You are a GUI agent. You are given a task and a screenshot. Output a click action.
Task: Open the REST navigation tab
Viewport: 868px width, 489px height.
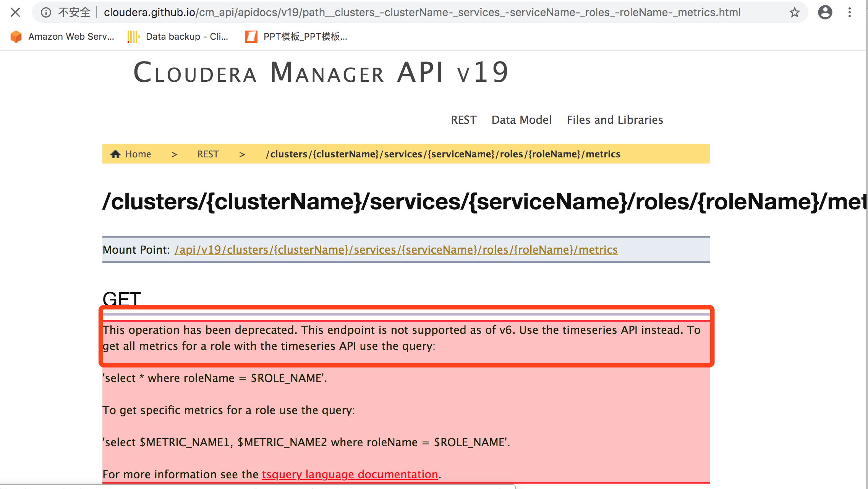pos(463,120)
